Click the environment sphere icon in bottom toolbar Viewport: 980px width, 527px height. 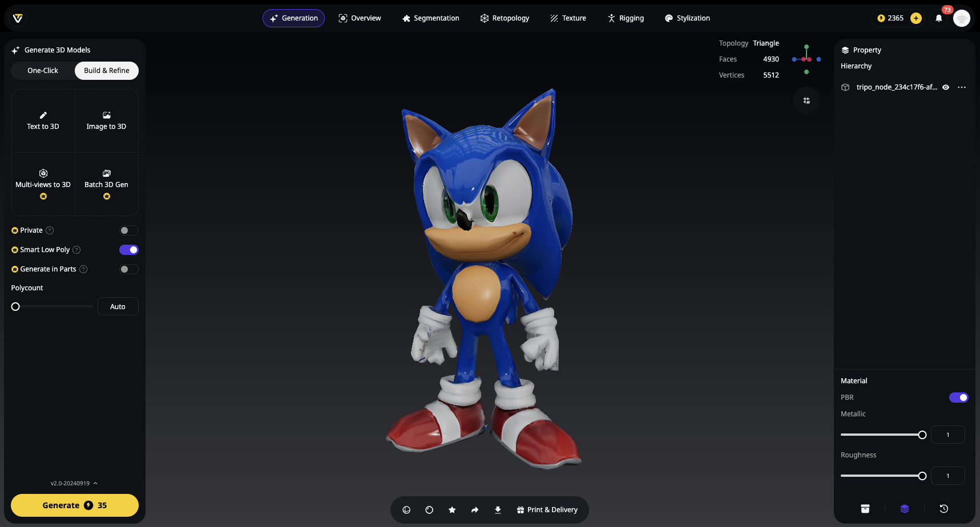(406, 510)
